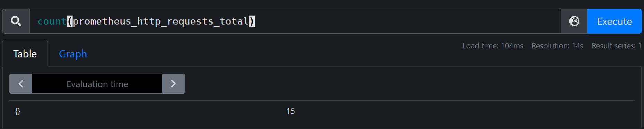
Task: Click the Load time: 104ms text
Action: click(493, 46)
